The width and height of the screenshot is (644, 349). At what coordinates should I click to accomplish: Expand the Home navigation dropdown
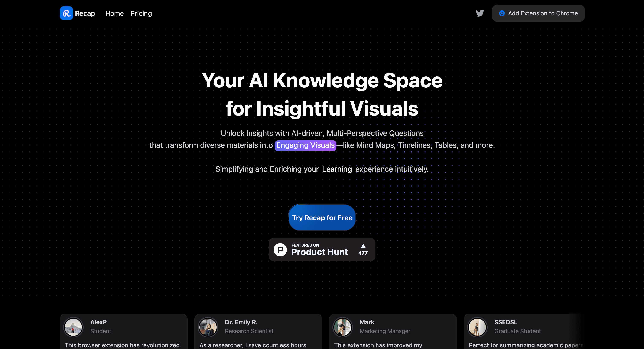[x=114, y=13]
